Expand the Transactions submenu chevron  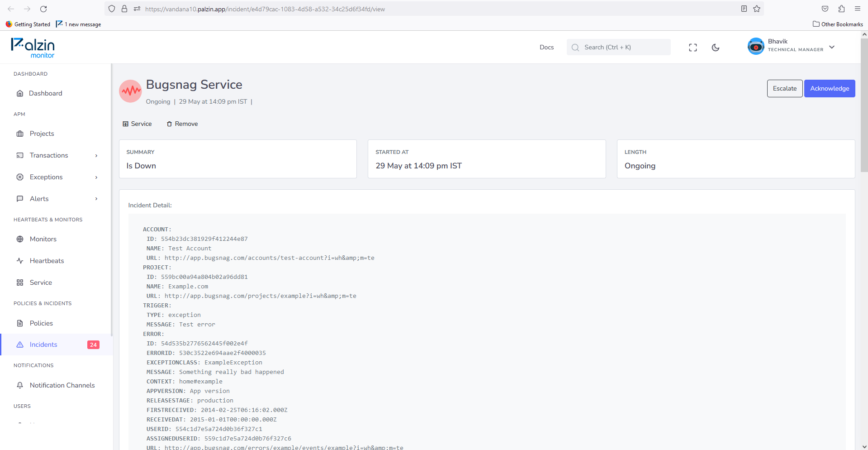96,156
